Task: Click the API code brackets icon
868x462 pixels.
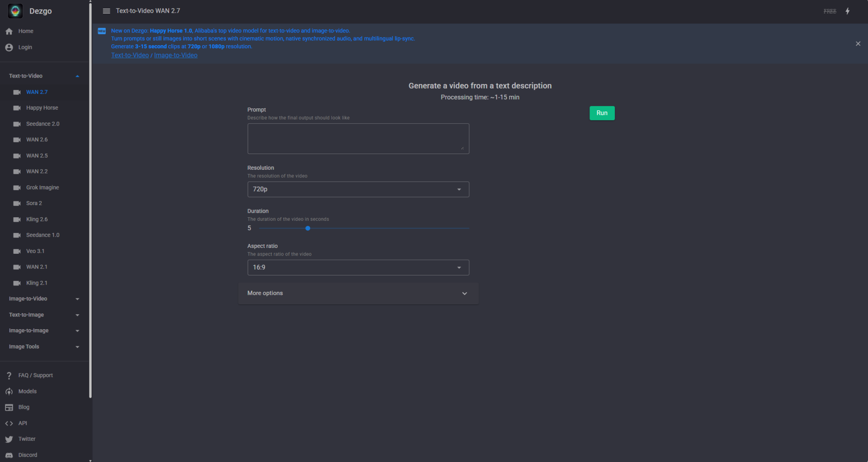Action: click(x=9, y=423)
